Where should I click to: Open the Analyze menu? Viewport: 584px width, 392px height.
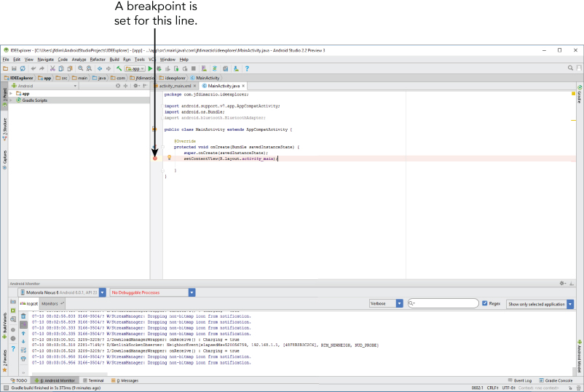tap(79, 60)
